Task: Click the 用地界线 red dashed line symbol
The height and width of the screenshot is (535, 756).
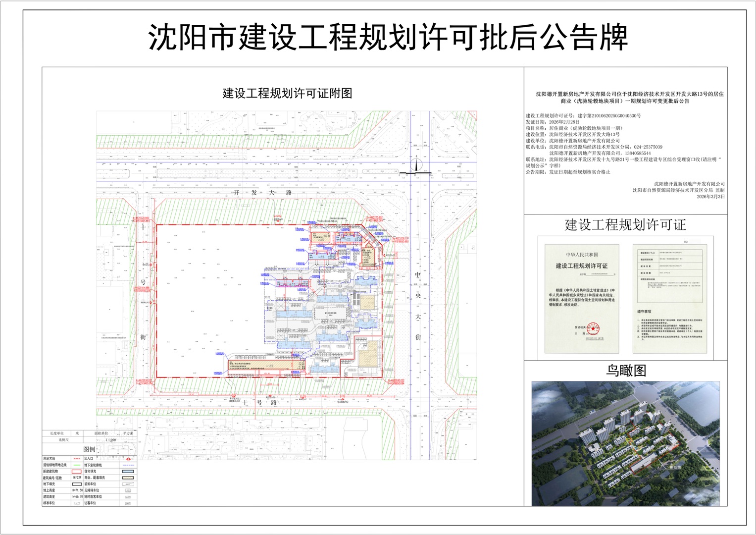Action: (x=77, y=458)
